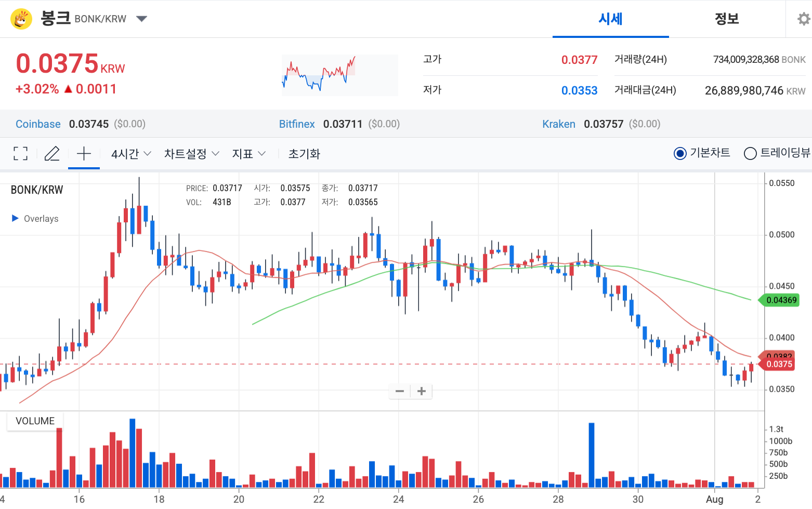Click the 저가 value 0.0353

pyautogui.click(x=579, y=91)
